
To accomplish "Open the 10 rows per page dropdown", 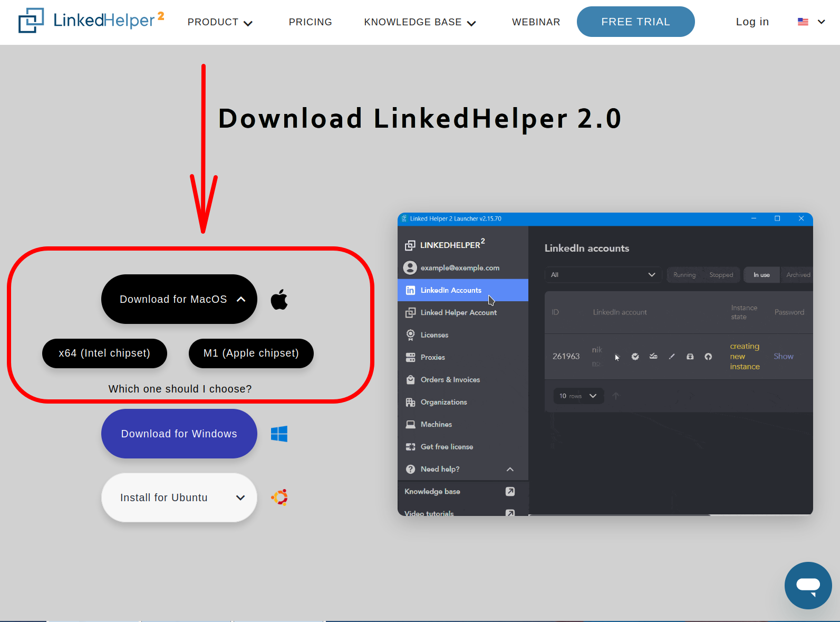I will (578, 396).
